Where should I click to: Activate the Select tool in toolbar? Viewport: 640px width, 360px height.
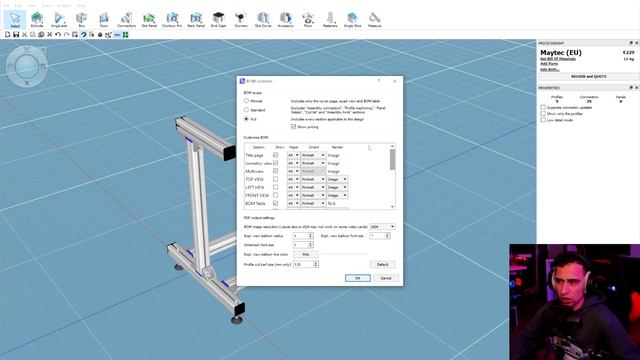15,19
